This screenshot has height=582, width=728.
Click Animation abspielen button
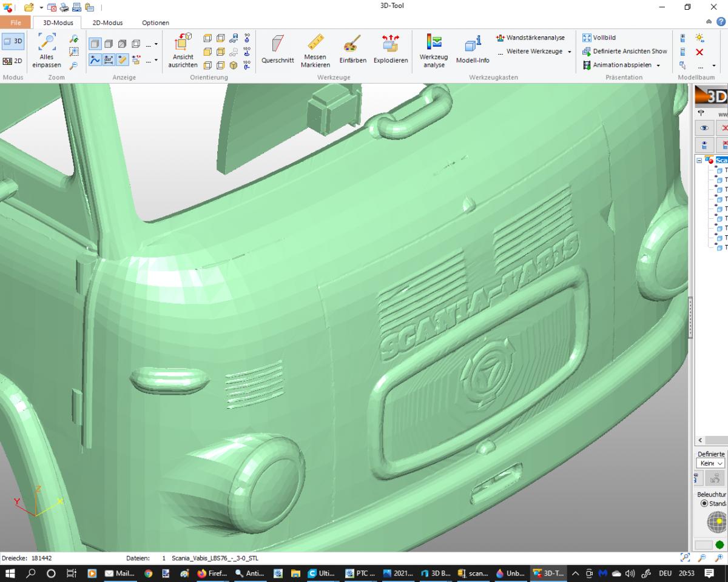tap(618, 65)
